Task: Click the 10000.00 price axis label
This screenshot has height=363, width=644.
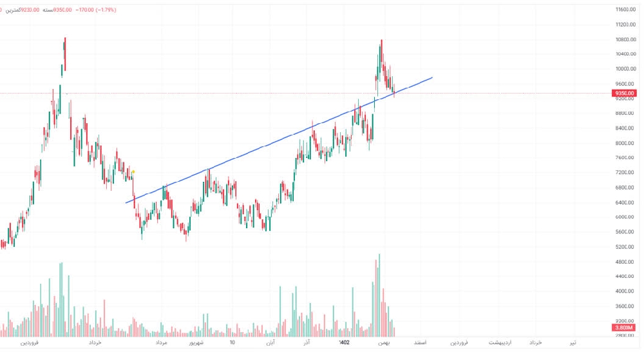Action: coord(625,69)
